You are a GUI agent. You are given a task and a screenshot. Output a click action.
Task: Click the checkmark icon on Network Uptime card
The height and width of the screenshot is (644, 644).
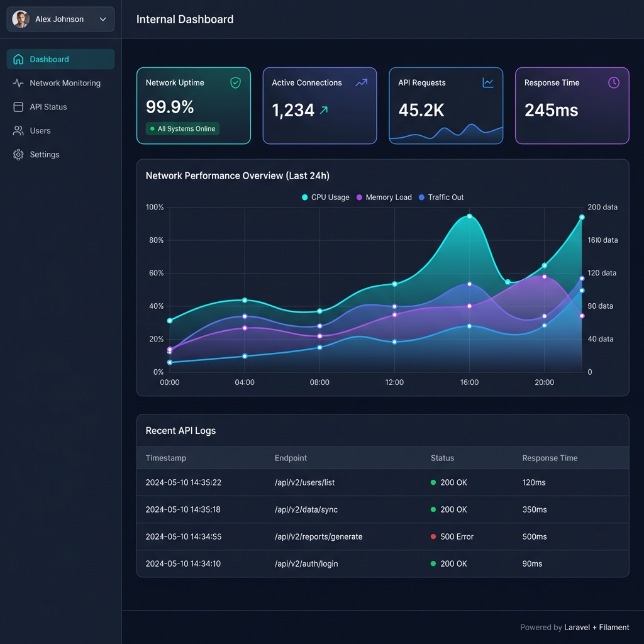(x=236, y=82)
